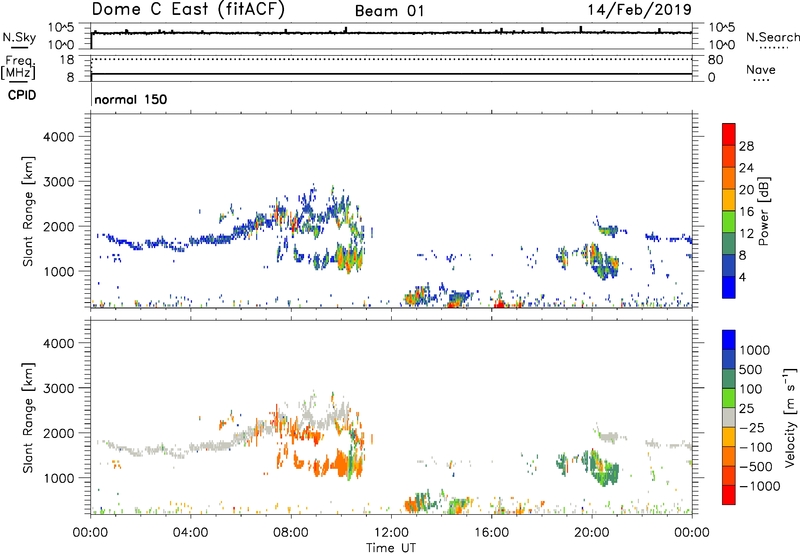This screenshot has height=554, width=800.
Task: Click the '20:00' time tick label
Action: (x=592, y=533)
